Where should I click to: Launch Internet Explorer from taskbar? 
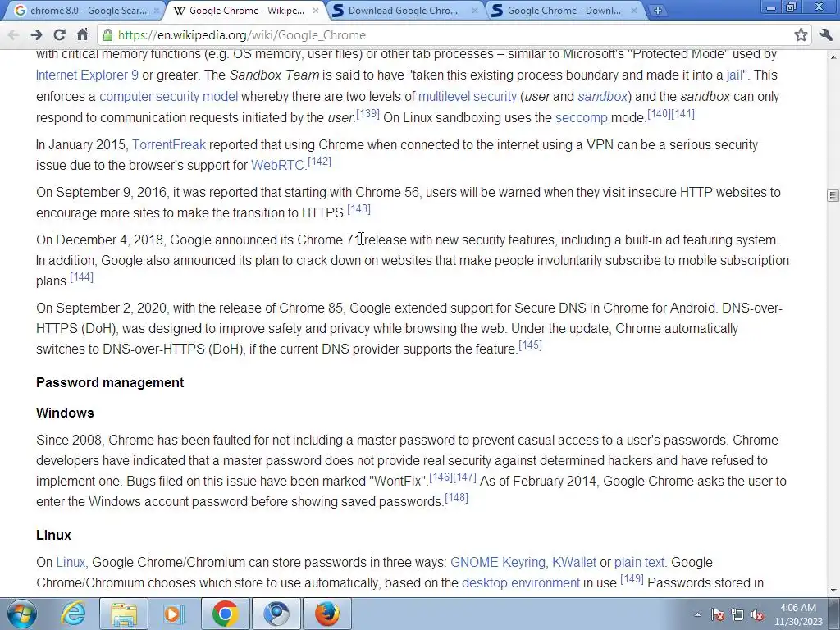click(73, 614)
